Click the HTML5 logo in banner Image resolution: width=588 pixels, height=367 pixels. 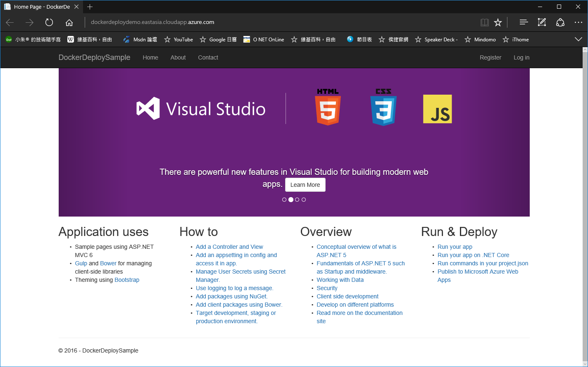(x=328, y=107)
